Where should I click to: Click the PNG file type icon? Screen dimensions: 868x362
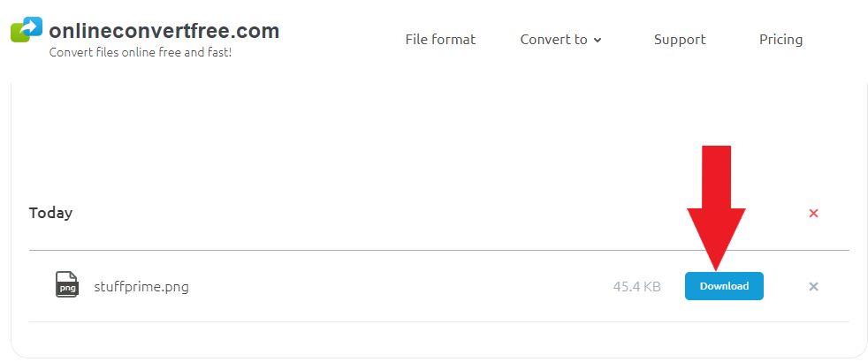(x=67, y=286)
